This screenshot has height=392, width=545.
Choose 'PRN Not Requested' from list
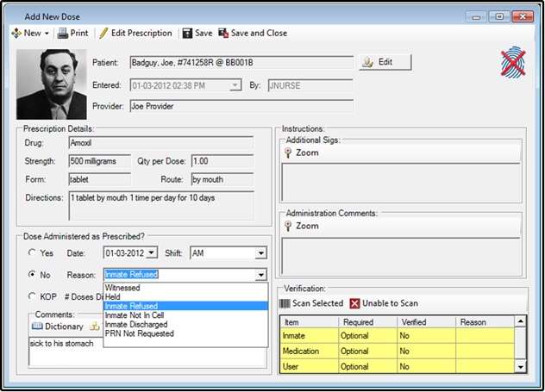click(140, 333)
